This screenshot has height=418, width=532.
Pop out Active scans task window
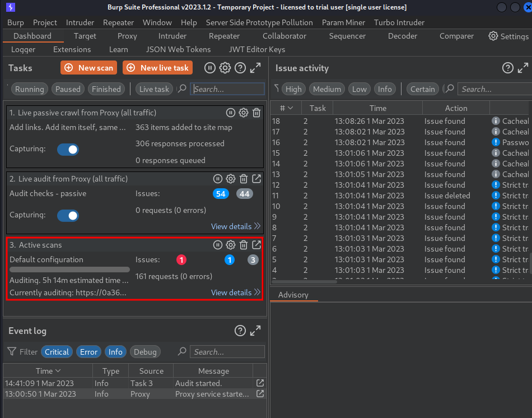[256, 244]
